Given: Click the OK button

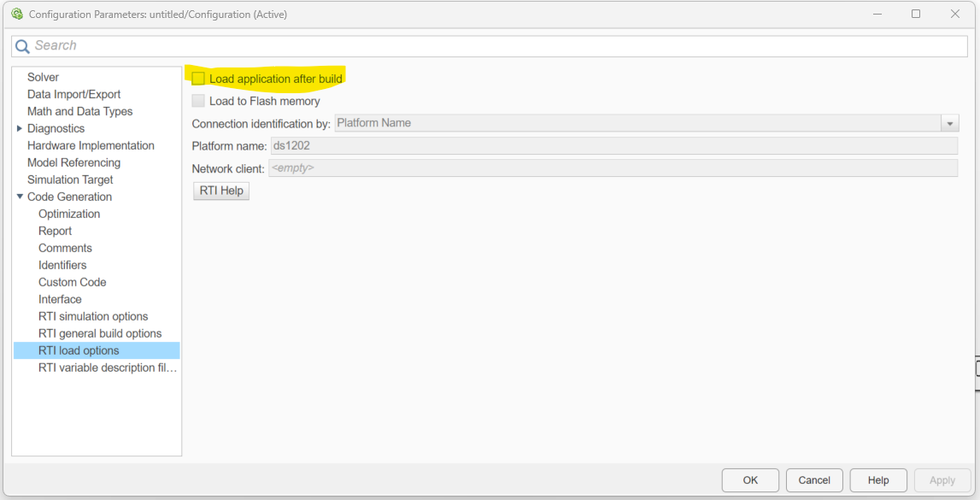Looking at the screenshot, I should pos(750,480).
